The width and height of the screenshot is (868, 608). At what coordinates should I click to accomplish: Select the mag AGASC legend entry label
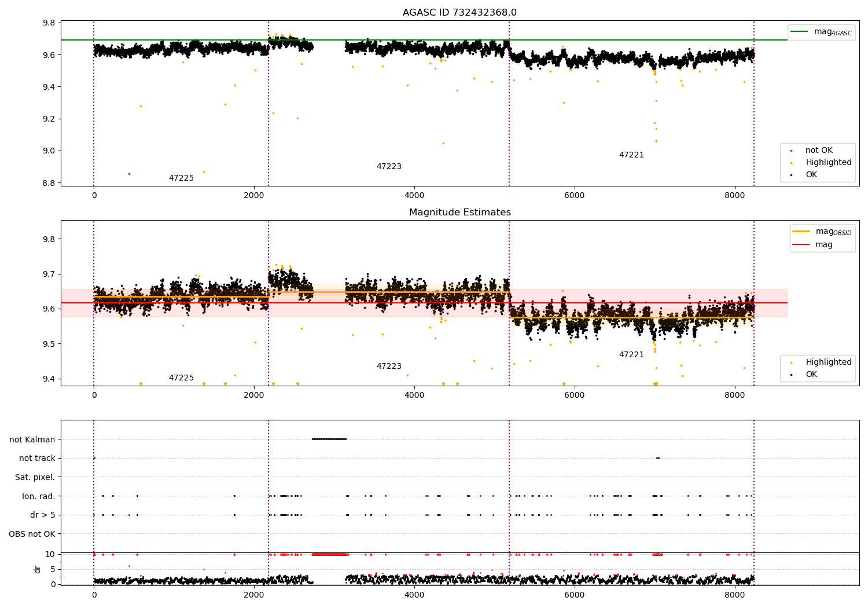pos(833,32)
